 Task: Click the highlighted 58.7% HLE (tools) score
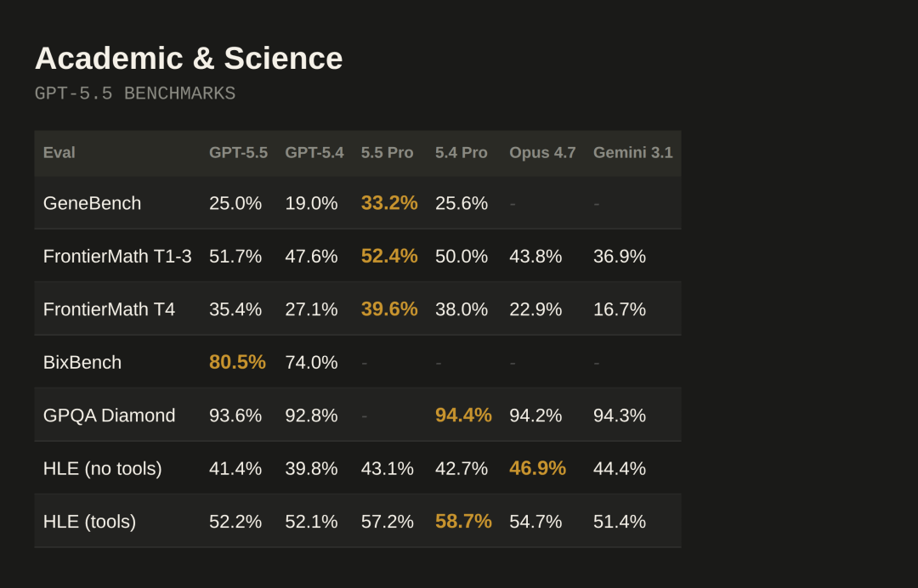tap(463, 522)
